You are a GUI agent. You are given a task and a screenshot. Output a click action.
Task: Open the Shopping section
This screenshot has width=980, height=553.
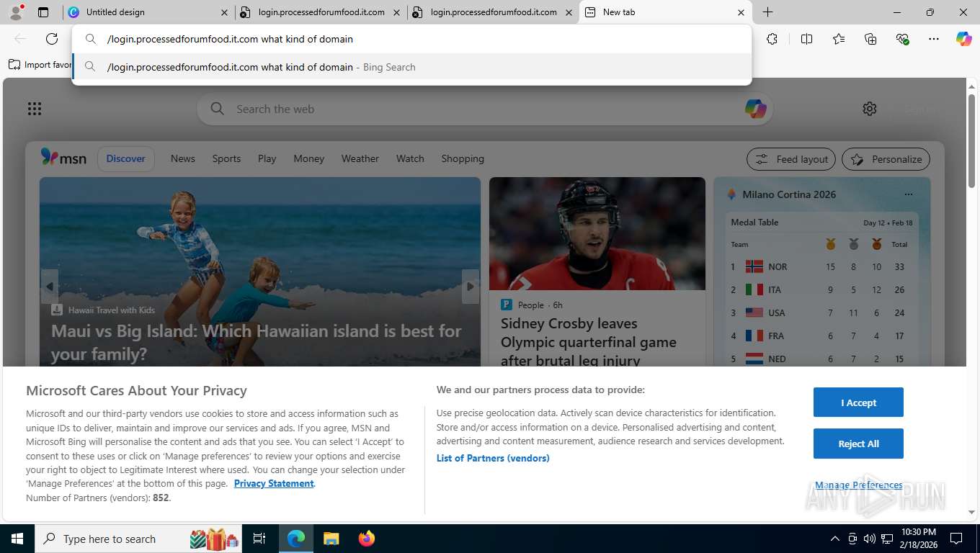(463, 158)
